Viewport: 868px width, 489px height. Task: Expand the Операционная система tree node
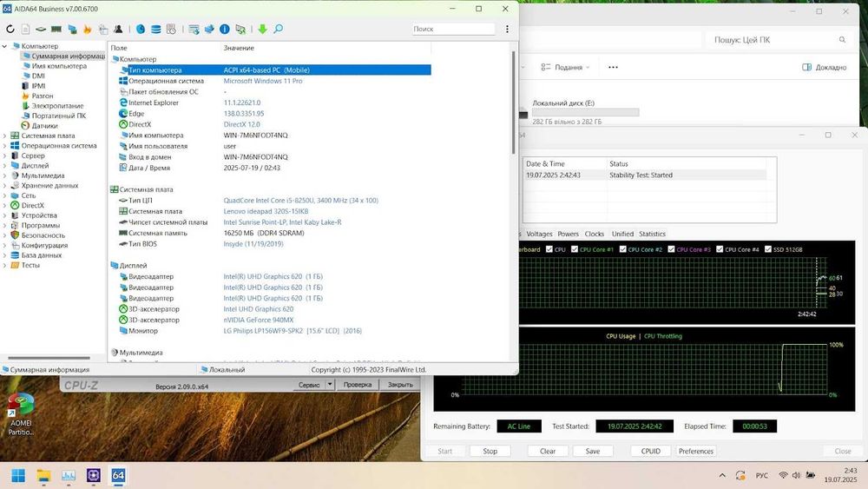(5, 146)
